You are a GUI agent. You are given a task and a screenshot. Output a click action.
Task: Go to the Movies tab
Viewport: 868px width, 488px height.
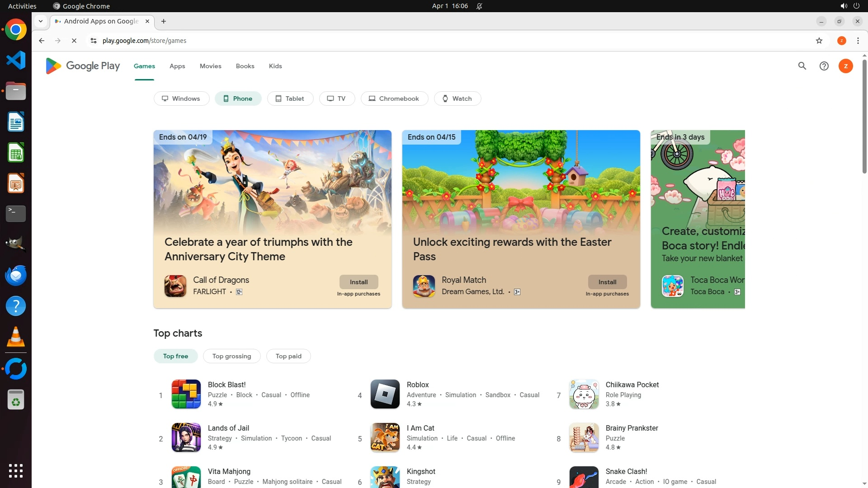(x=210, y=66)
